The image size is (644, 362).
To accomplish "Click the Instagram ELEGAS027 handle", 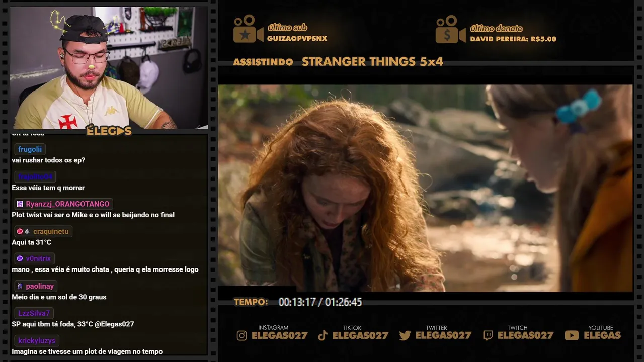I will click(x=279, y=335).
